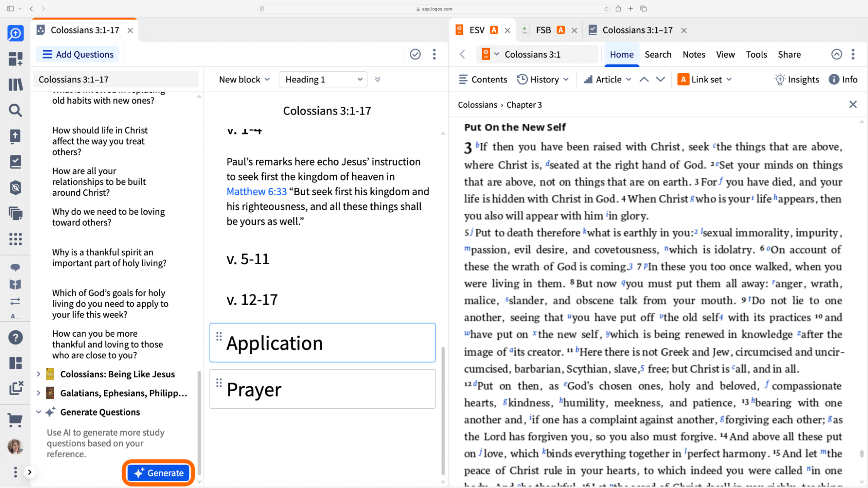Click the Colossians breadcrumb link
The width and height of the screenshot is (868, 488).
pos(478,105)
